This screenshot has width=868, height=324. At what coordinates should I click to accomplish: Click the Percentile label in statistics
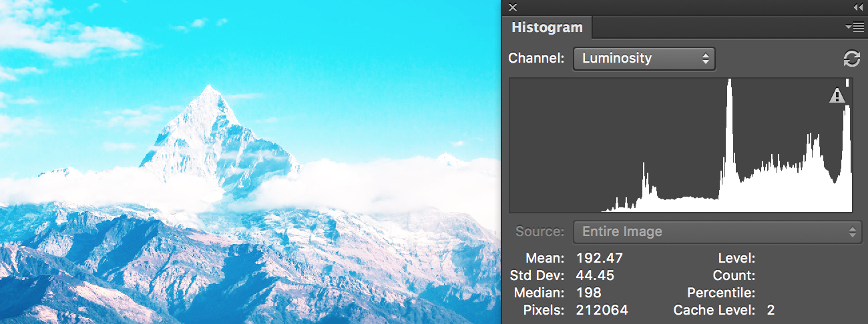coord(721,293)
